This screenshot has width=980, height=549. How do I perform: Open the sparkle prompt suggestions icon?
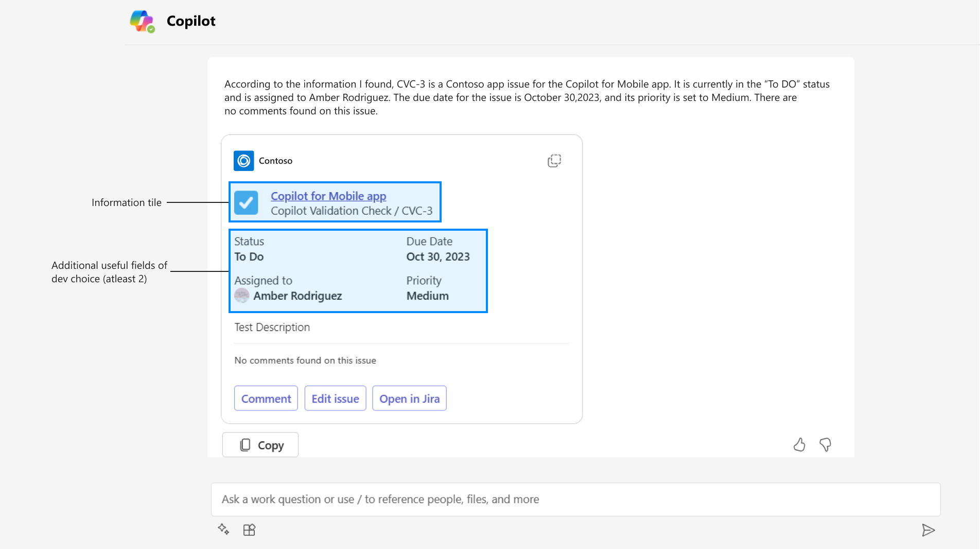223,529
